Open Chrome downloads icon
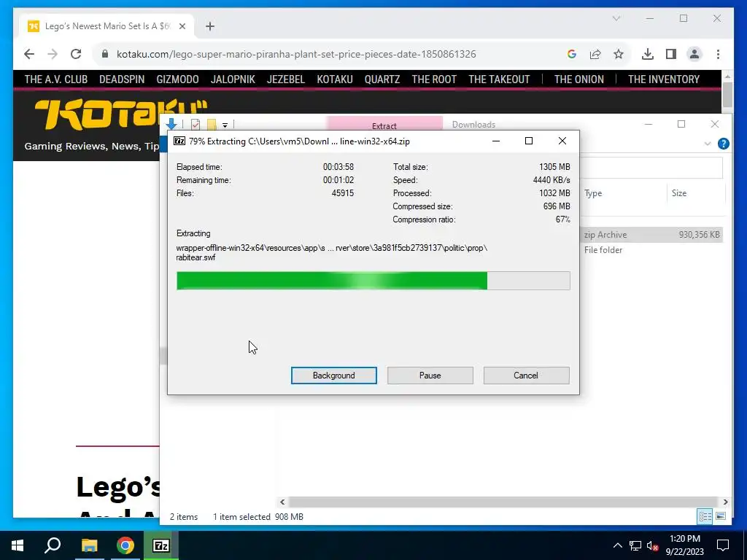The width and height of the screenshot is (747, 560). tap(648, 54)
